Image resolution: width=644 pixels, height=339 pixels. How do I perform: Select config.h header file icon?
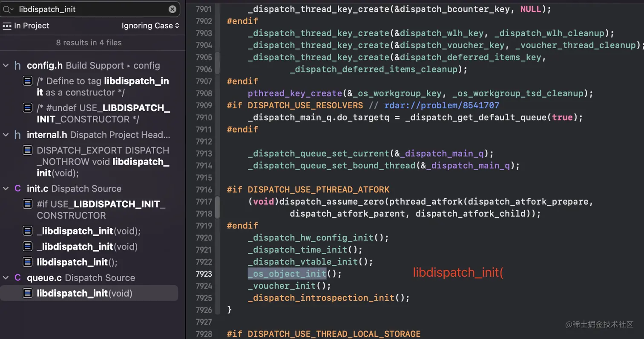coord(17,66)
